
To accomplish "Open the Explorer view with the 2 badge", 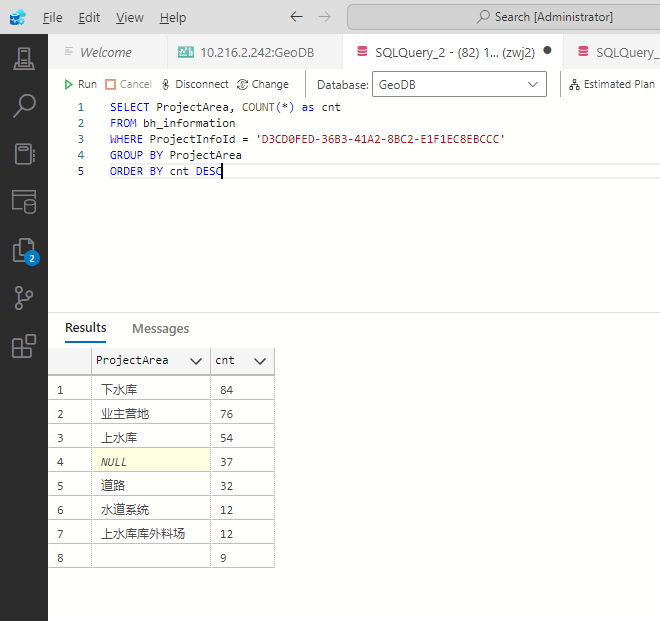I will point(23,250).
